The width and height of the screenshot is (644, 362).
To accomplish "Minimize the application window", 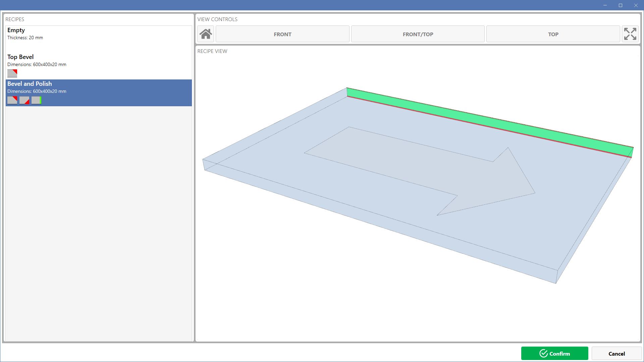I will 605,5.
